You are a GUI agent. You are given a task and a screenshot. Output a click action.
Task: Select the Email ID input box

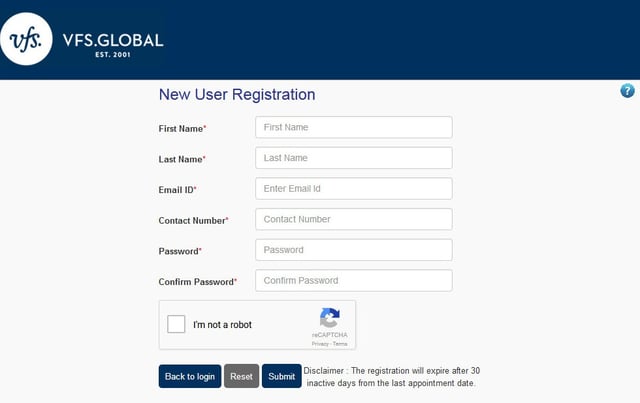(x=354, y=188)
